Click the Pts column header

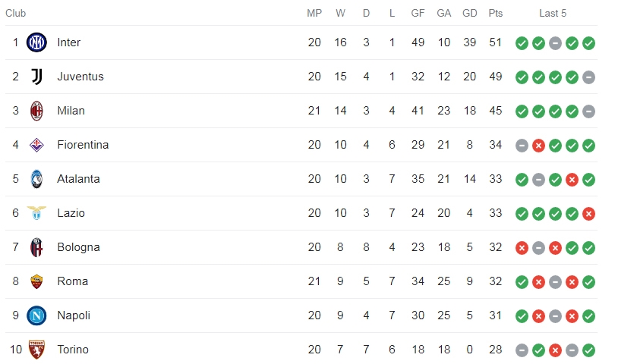coord(496,14)
